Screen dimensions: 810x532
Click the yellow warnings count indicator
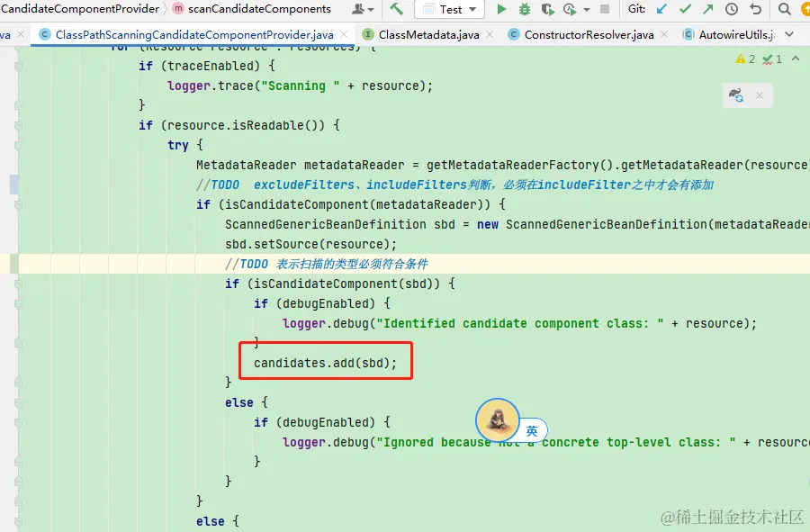click(x=745, y=59)
